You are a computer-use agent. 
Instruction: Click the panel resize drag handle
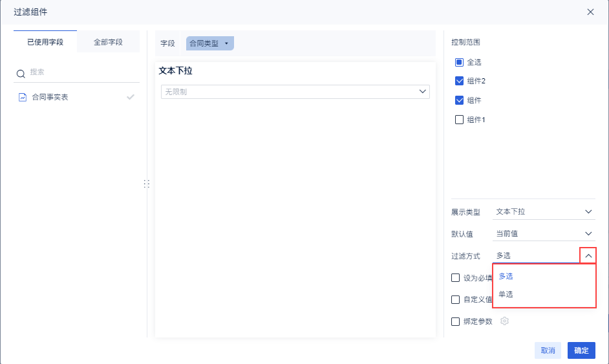[146, 184]
